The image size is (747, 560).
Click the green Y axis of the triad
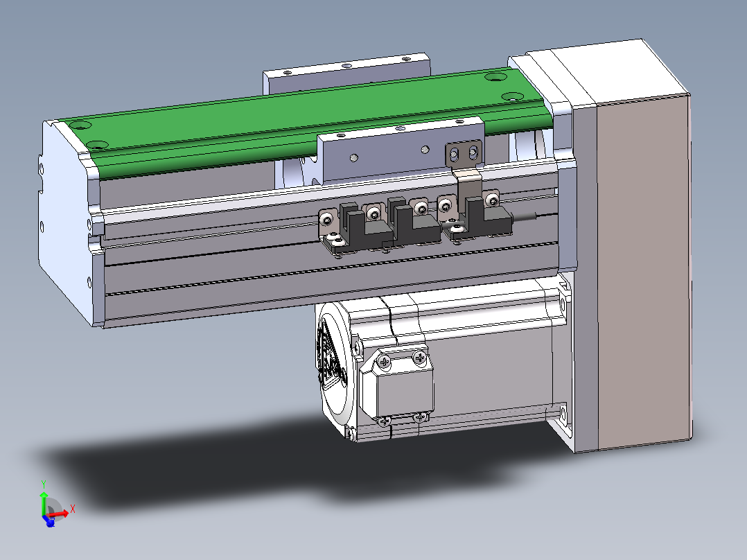[x=44, y=502]
